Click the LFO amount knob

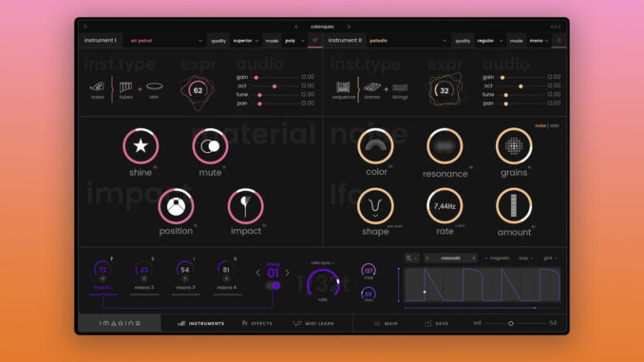[x=514, y=206]
